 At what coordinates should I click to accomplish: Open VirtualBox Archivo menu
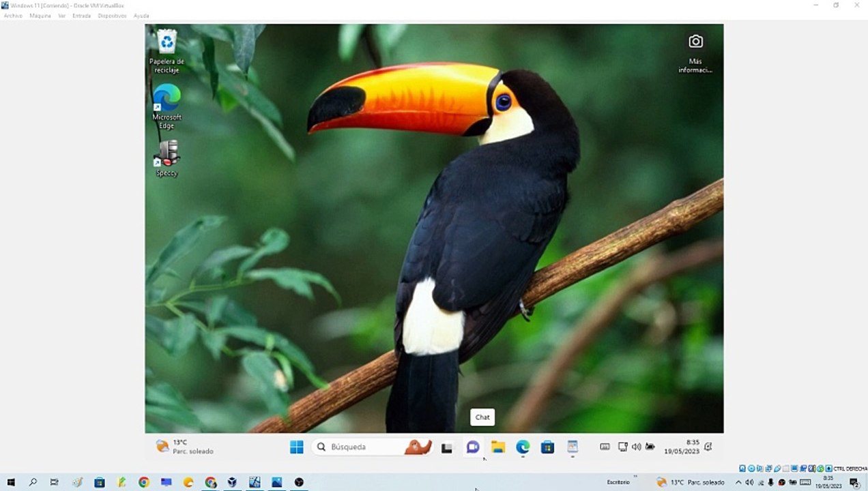13,16
